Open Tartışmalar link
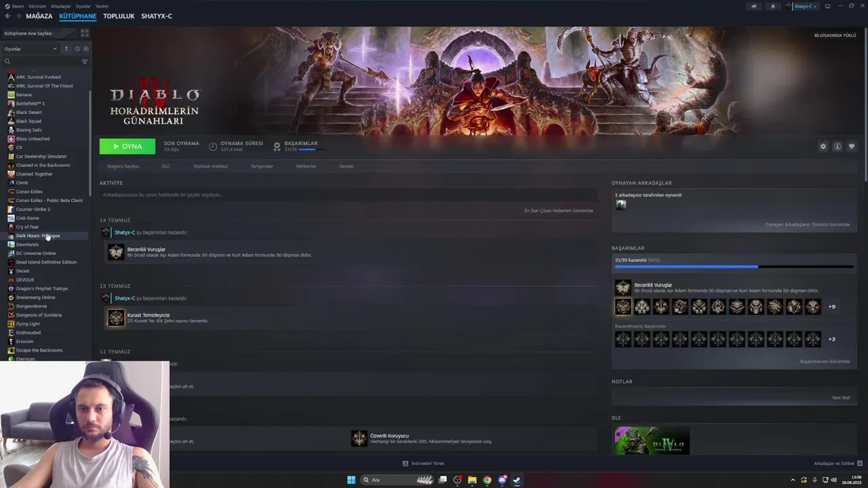The width and height of the screenshot is (868, 488). (262, 166)
